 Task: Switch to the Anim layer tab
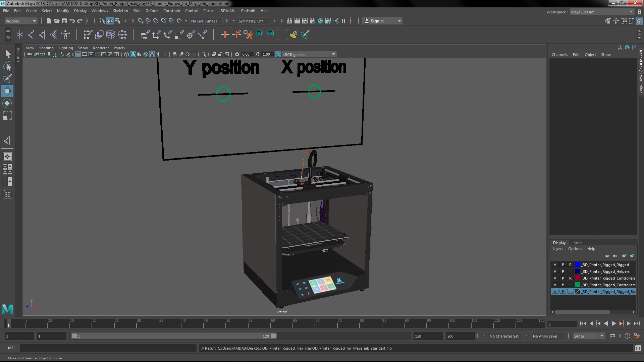point(578,243)
